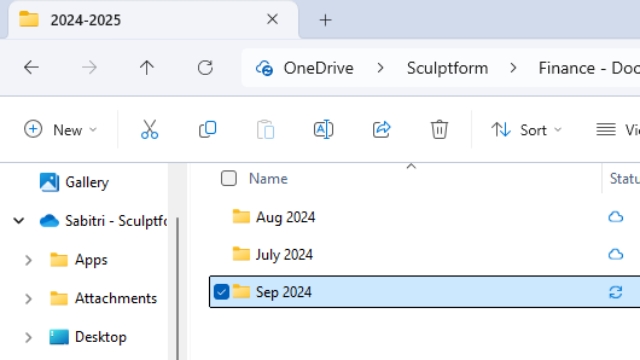Click the Forward navigation arrow
This screenshot has height=360, width=640.
coord(89,67)
